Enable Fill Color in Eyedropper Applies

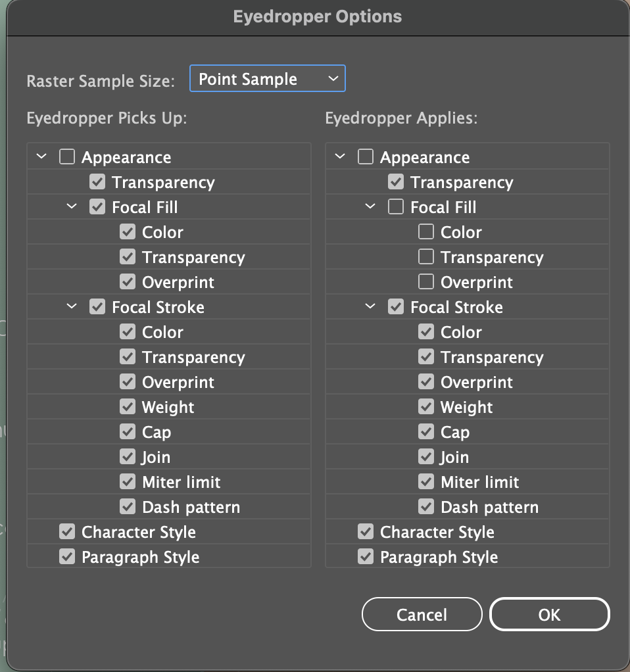pyautogui.click(x=426, y=232)
